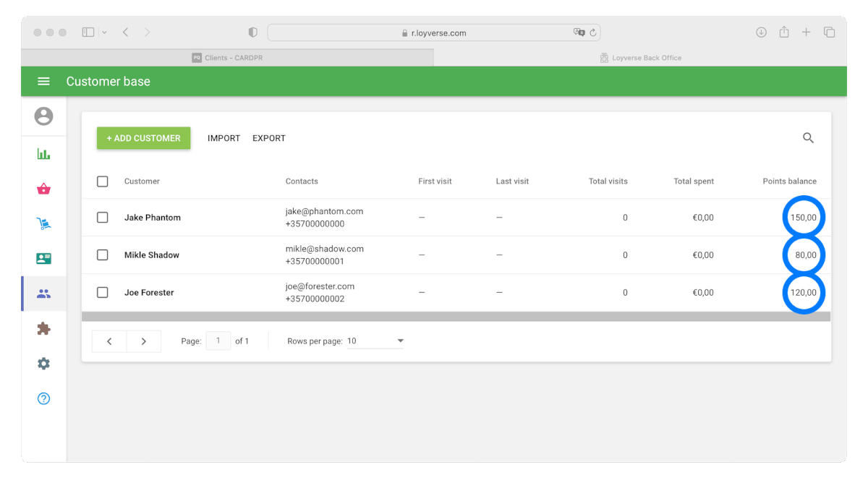This screenshot has width=868, height=488.
Task: Click the Add Customer button
Action: (x=143, y=138)
